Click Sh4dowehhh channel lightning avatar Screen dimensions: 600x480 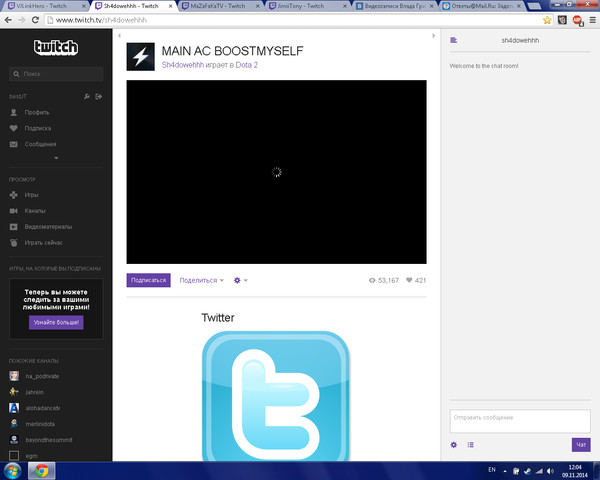[x=140, y=57]
